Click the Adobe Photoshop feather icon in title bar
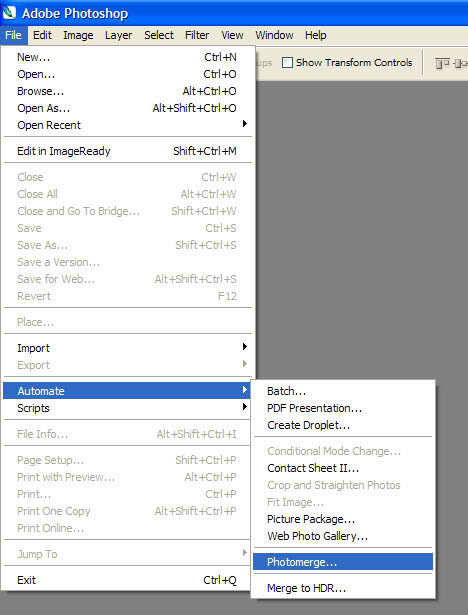Viewport: 468px width, 615px height. click(x=9, y=13)
